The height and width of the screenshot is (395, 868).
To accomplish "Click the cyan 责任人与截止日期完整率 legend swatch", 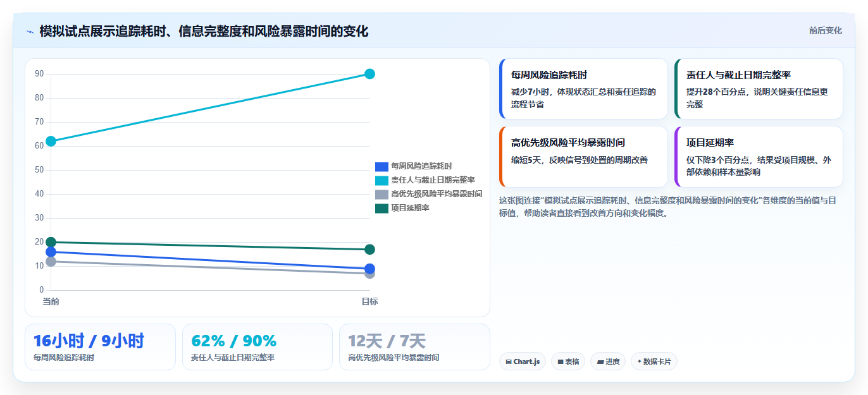I will pyautogui.click(x=381, y=180).
